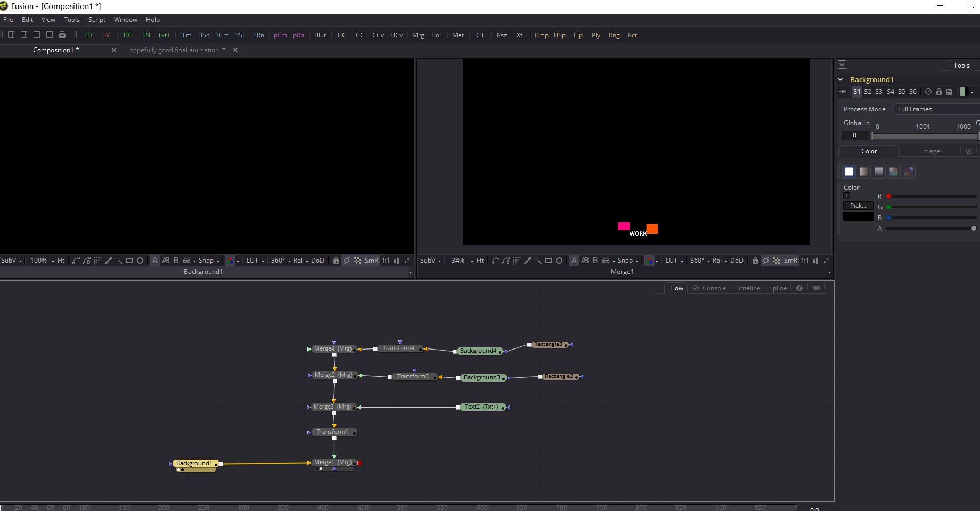Collapse Background1 tool controls
Viewport: 980px width, 511px height.
tap(840, 79)
